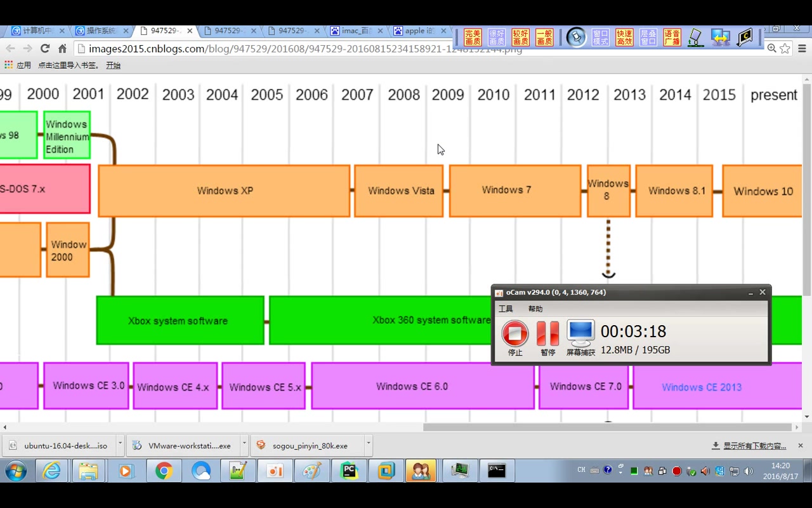Open File Explorer from taskbar
812x508 pixels.
tap(88, 471)
